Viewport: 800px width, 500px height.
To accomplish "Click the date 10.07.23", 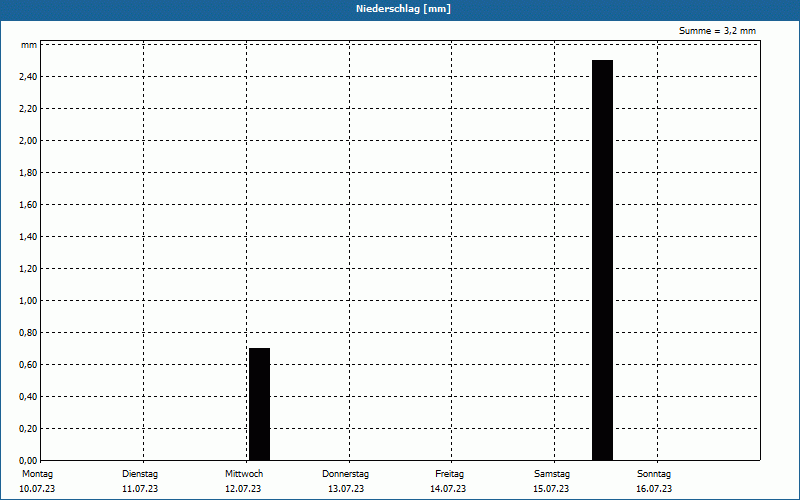I will [x=37, y=489].
